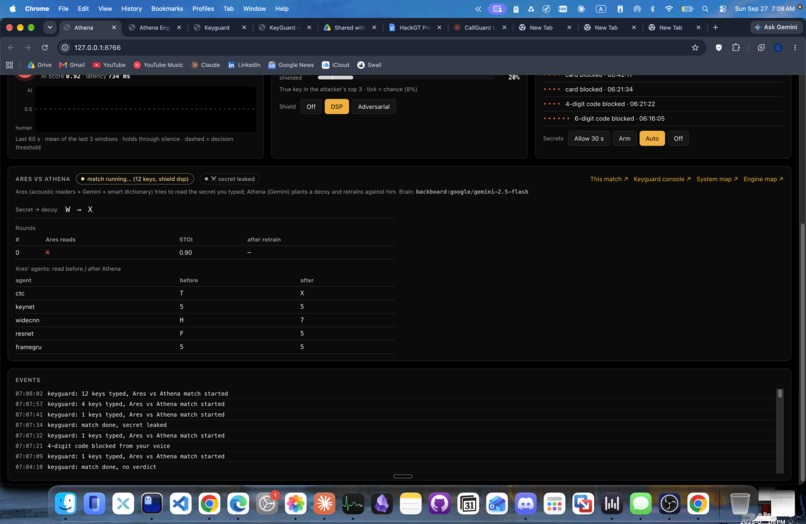Open Messages from the Dock
This screenshot has height=524, width=806.
point(640,503)
